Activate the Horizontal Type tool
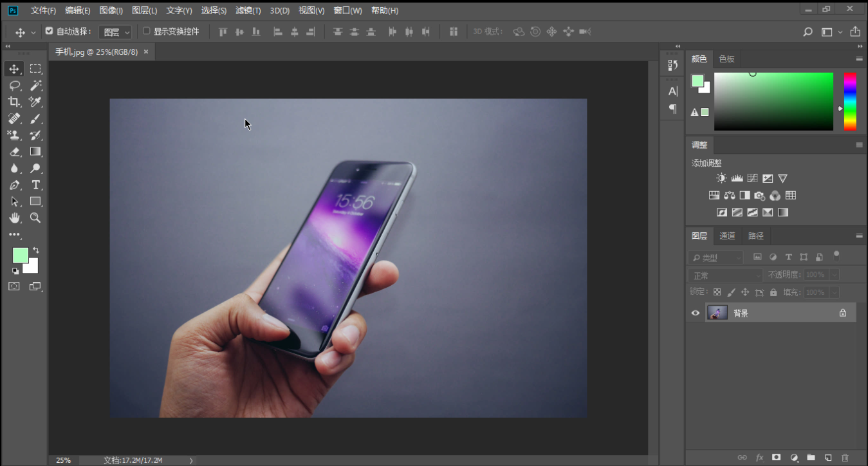The image size is (868, 466). coord(35,185)
